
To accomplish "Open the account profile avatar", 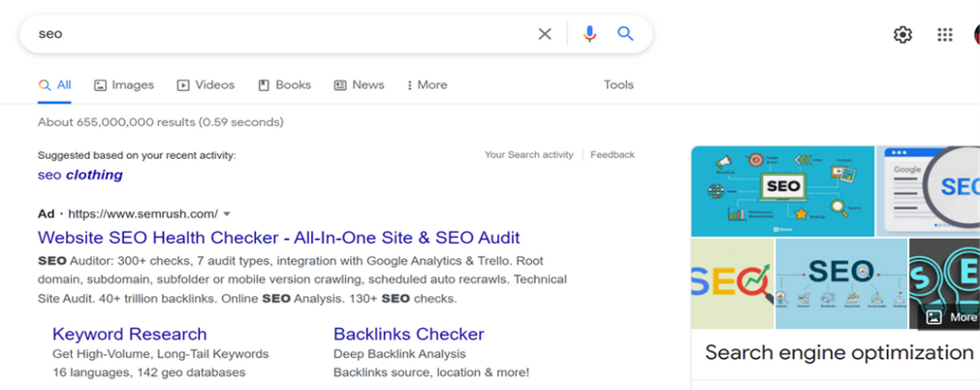I will (975, 35).
